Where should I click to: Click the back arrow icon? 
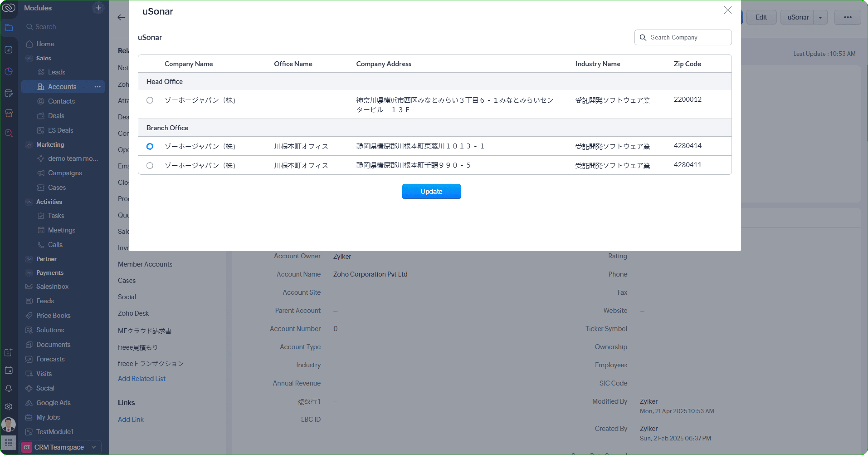(121, 17)
